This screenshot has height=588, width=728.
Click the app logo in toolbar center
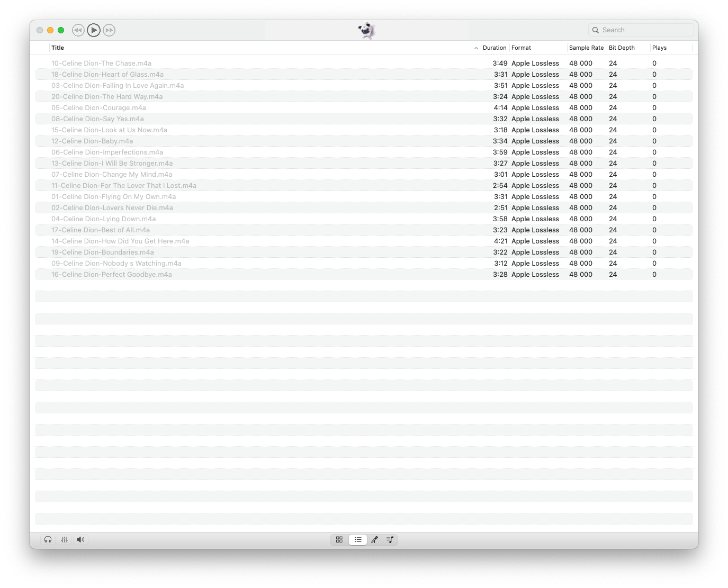[366, 31]
